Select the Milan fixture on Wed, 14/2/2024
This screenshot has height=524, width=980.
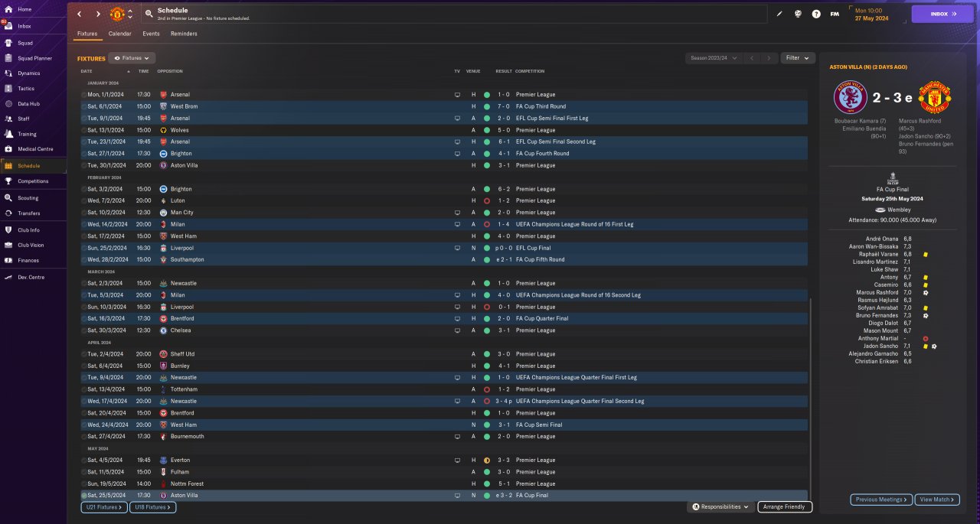click(x=444, y=224)
